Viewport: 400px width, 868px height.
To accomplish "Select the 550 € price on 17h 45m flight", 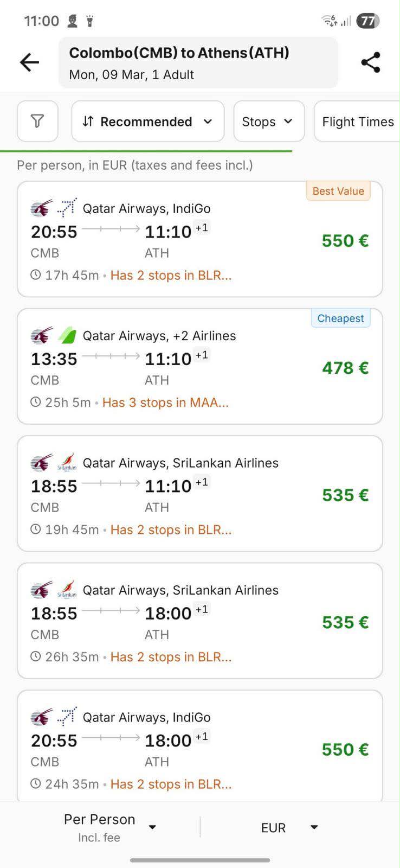I will (x=345, y=241).
